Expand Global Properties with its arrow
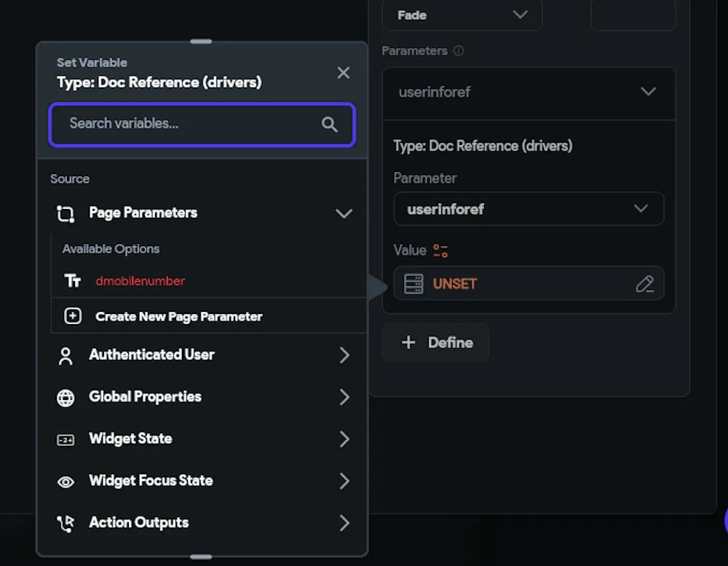The height and width of the screenshot is (566, 728). (x=344, y=397)
